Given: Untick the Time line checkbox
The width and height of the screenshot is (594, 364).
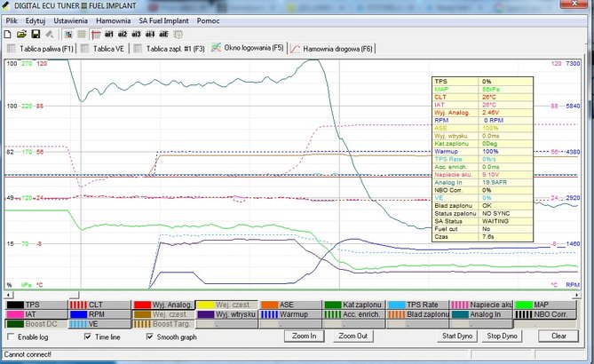Looking at the screenshot, I should pos(88,336).
